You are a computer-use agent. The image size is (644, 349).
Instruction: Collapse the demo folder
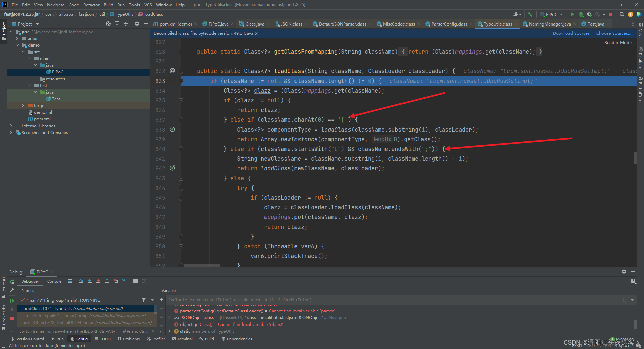click(x=17, y=45)
